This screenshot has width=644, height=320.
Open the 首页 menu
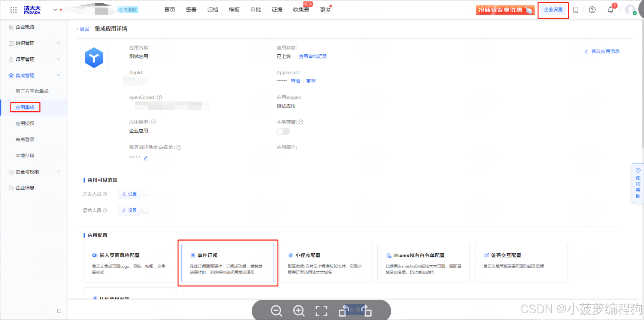coord(170,10)
